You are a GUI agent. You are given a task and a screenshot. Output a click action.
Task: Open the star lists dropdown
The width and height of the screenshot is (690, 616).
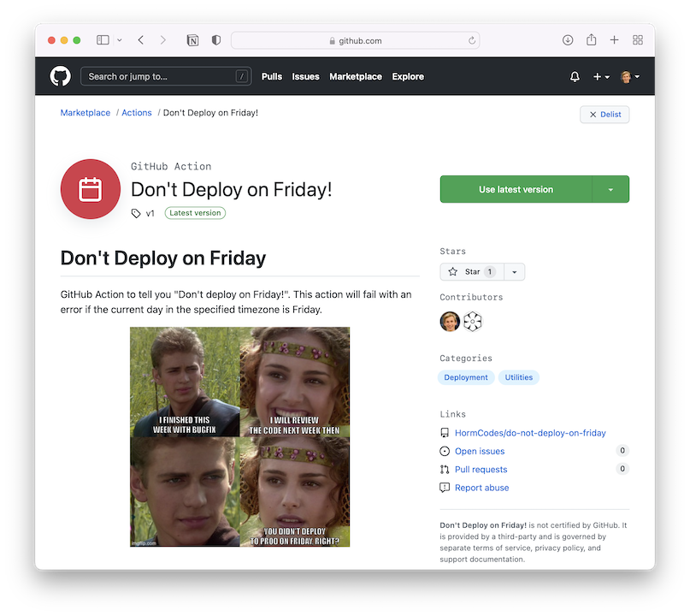pos(515,272)
